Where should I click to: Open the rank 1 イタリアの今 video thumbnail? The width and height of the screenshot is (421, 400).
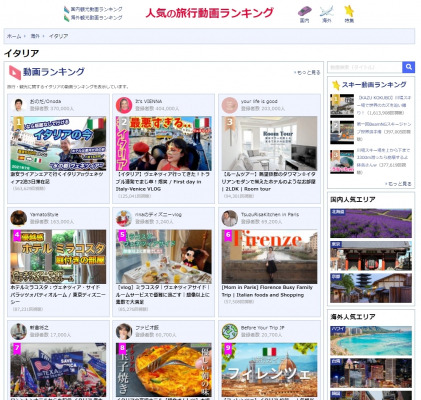tap(58, 143)
